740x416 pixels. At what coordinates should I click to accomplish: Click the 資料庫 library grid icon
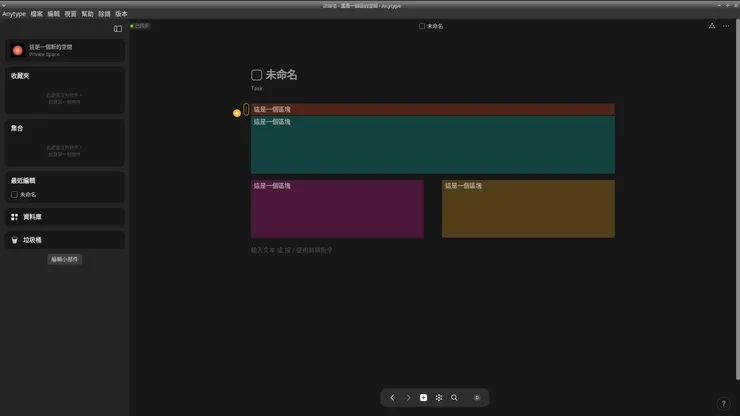15,217
